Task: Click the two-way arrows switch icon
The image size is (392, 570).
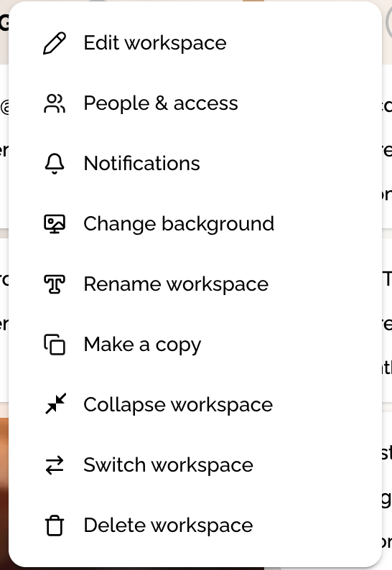Action: coord(55,465)
